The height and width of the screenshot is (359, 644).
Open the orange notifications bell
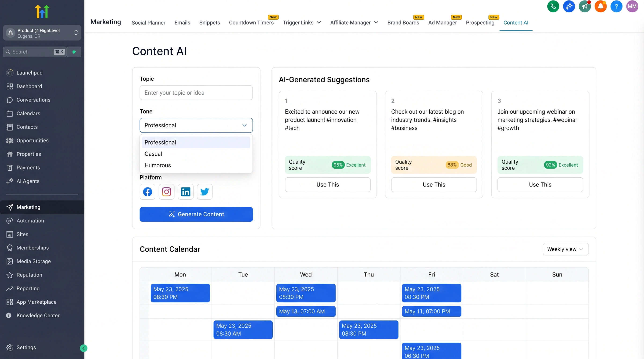pos(600,6)
